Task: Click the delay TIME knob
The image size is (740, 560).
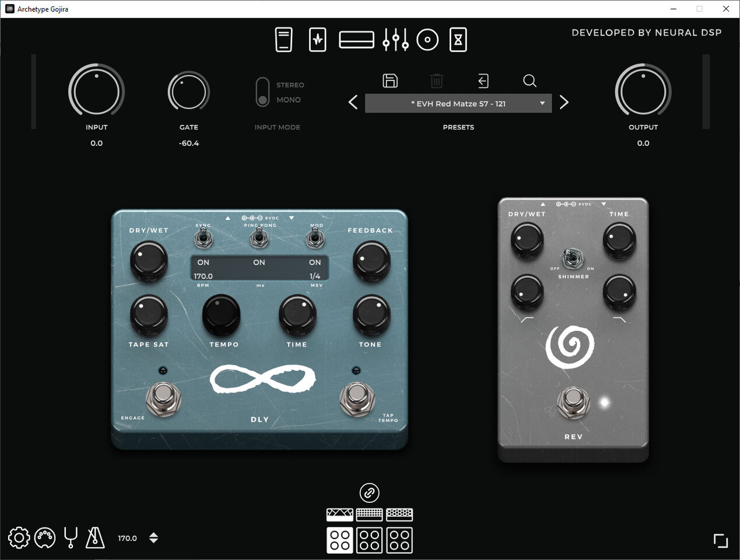Action: (297, 314)
